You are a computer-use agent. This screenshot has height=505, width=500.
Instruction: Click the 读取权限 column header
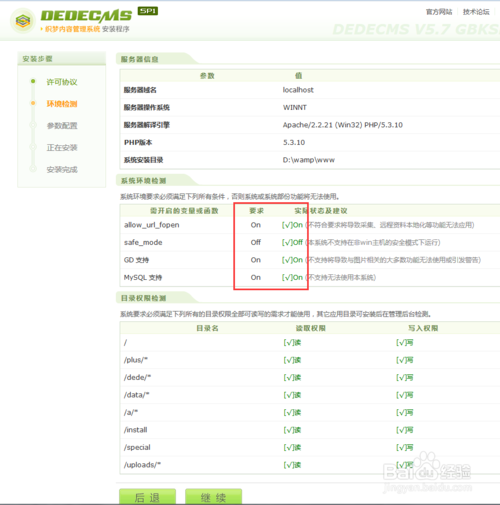311,328
